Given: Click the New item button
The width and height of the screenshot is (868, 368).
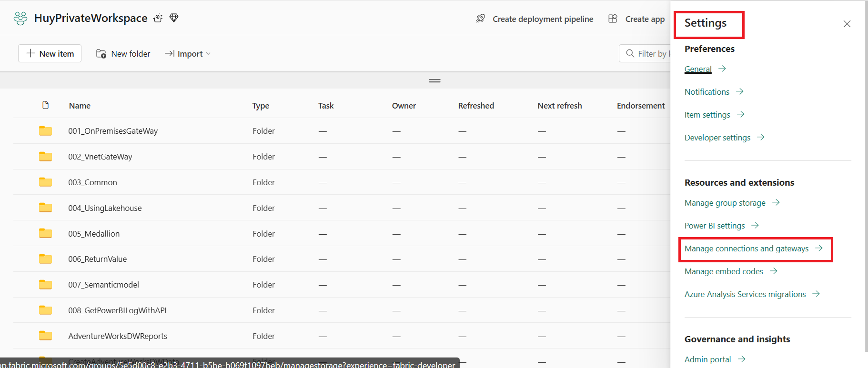Looking at the screenshot, I should (x=50, y=53).
